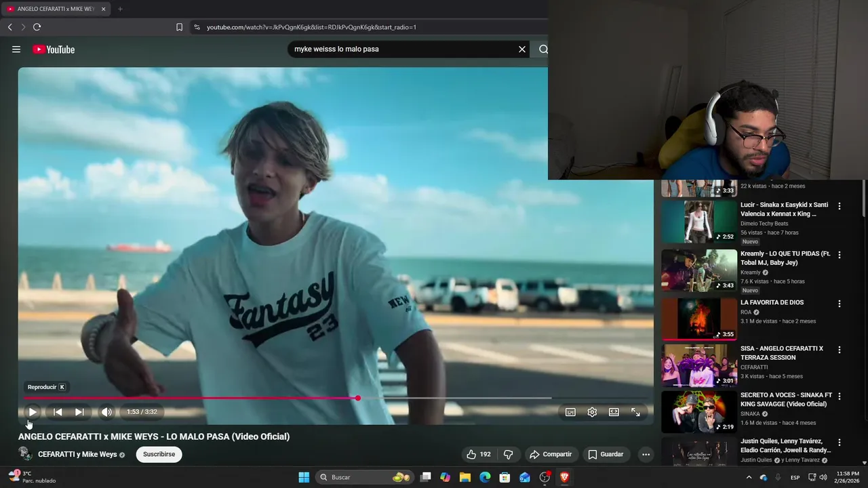Click the video title 'ANGELO CEFARATTI x MIKE WEYS - LO MALO PASA'
The width and height of the screenshot is (868, 488).
coord(154,436)
